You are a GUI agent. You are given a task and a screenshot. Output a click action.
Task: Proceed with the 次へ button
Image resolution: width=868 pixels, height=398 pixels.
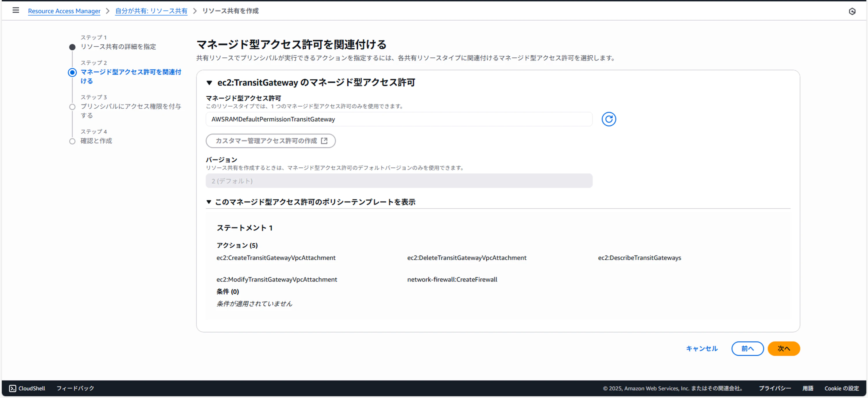tap(784, 348)
